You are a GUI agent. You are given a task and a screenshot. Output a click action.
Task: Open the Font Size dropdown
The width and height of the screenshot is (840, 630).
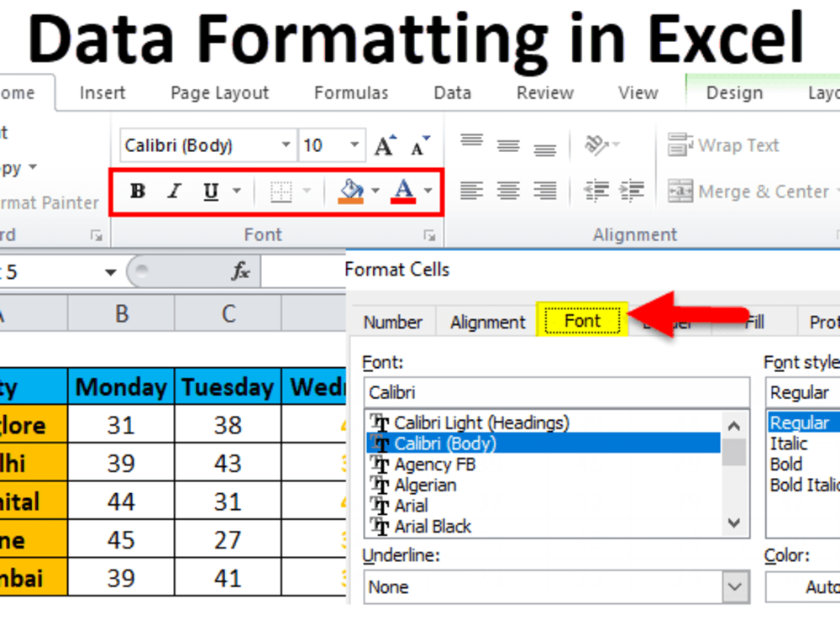(x=354, y=144)
